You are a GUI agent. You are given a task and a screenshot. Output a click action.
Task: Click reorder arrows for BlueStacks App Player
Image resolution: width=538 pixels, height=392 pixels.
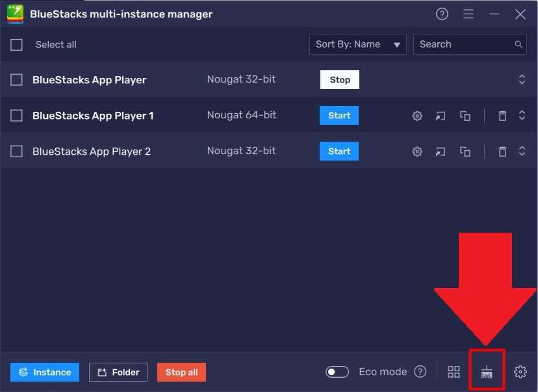(x=522, y=79)
